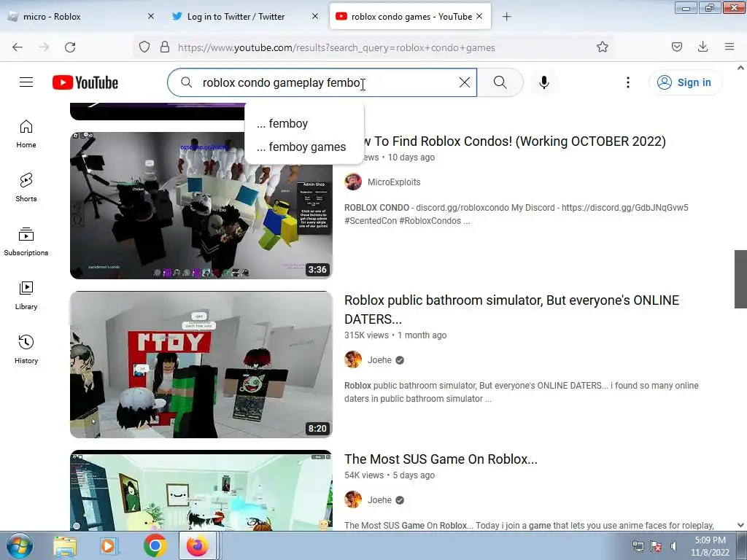Grab the page vertical scrollbar thumb
Image resolution: width=747 pixels, height=560 pixels.
740,279
